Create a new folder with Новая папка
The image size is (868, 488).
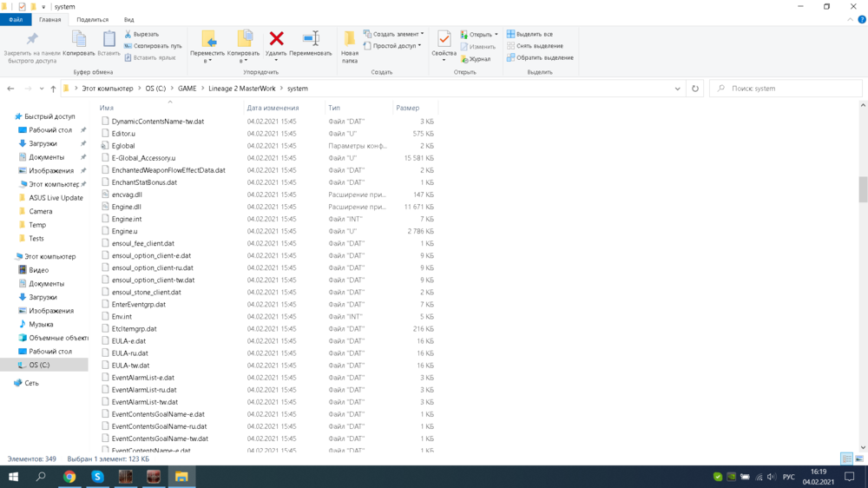click(350, 45)
